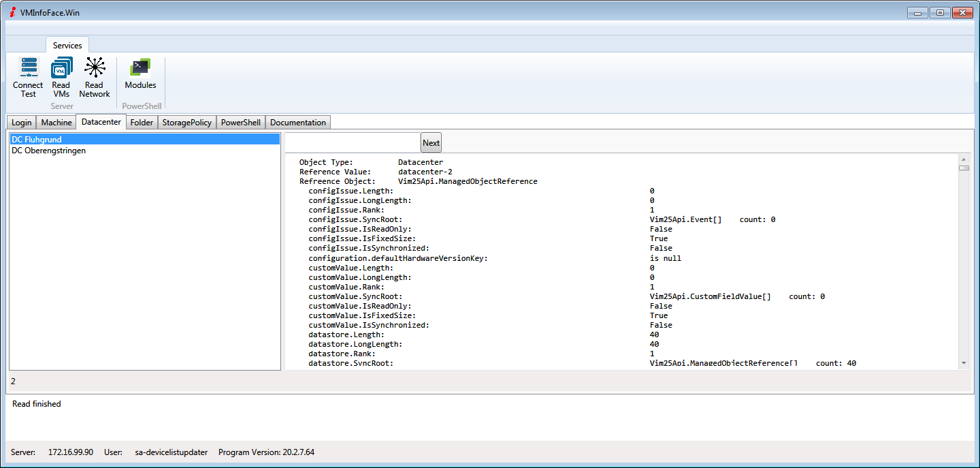Click 'configuration.defaultHardwareVersionKey:' property
The image size is (980, 468).
click(x=398, y=258)
